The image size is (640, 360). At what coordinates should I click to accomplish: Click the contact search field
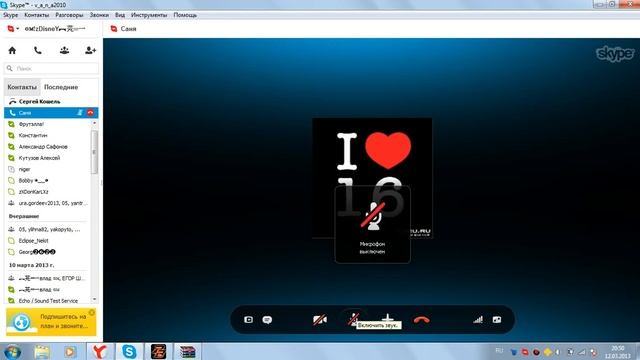(51, 69)
